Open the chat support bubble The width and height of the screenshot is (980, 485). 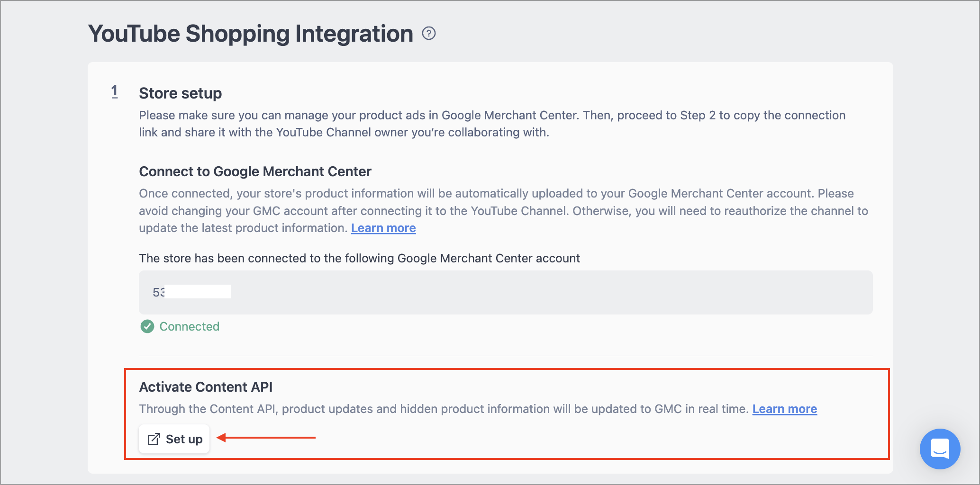click(940, 449)
